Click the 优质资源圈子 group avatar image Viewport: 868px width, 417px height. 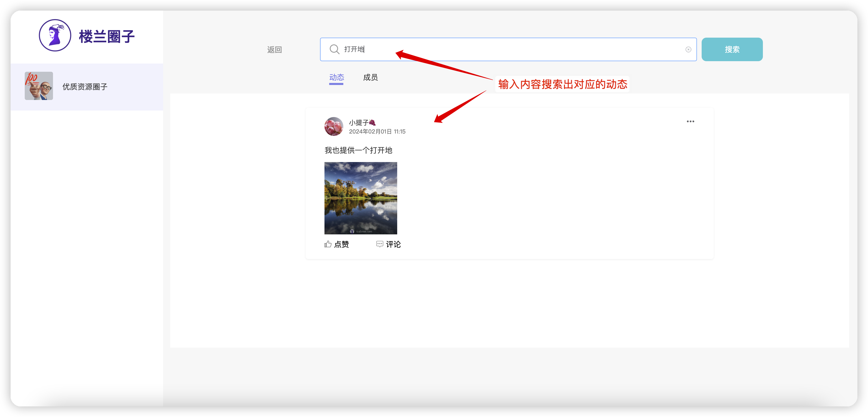[x=39, y=86]
